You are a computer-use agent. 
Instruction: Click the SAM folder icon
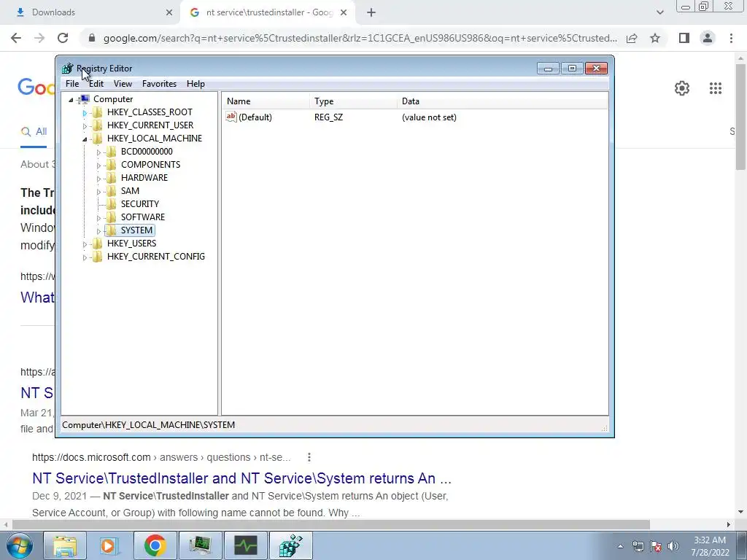[112, 191]
